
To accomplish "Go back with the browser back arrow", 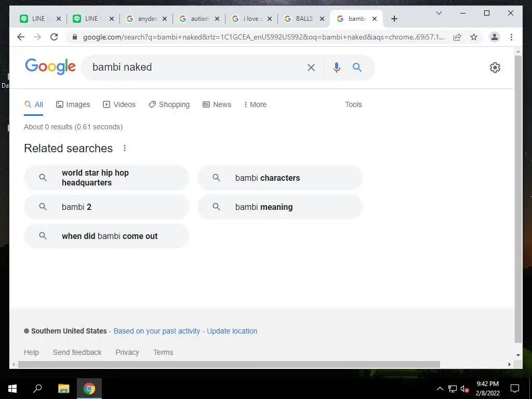I will [x=21, y=37].
